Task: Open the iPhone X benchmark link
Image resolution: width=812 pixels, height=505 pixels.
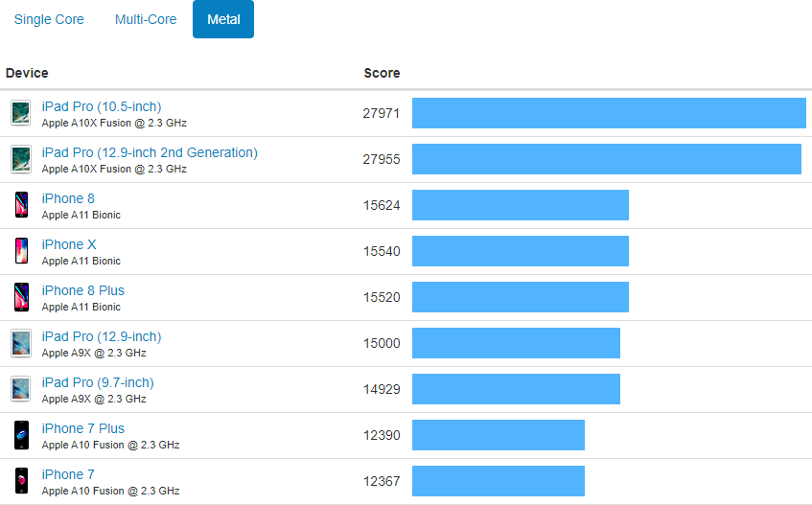Action: (x=69, y=244)
